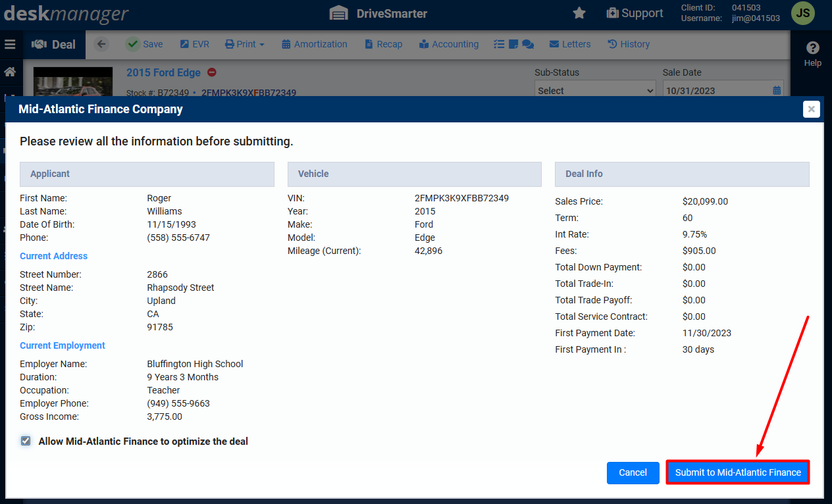The height and width of the screenshot is (504, 832).
Task: Click the back arrow in the Deal toolbar
Action: 101,44
